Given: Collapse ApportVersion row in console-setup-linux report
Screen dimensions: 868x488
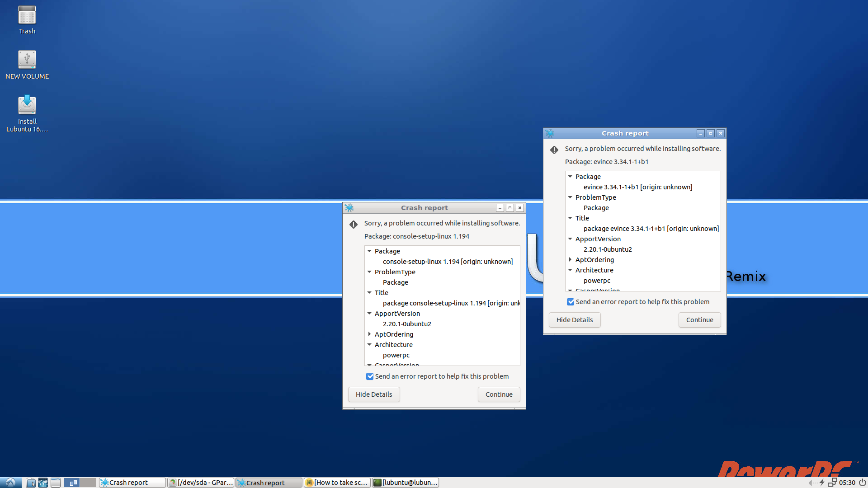Looking at the screenshot, I should pos(369,314).
